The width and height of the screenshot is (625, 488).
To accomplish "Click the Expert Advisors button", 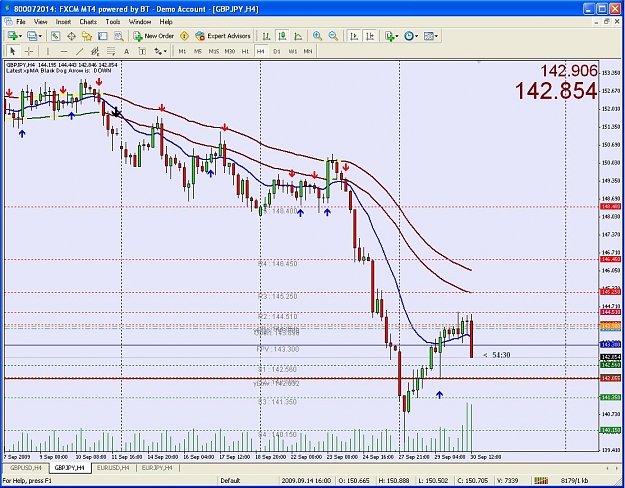I will click(x=223, y=36).
